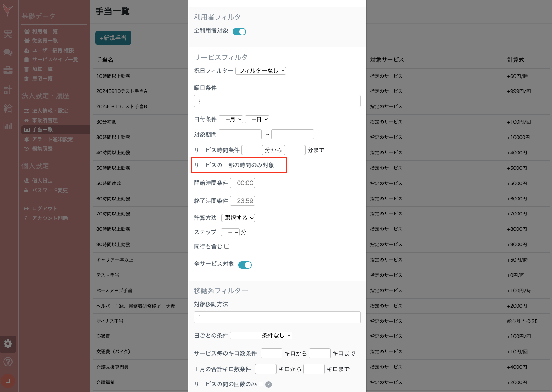Open the gear settings icon in left rail

point(8,344)
